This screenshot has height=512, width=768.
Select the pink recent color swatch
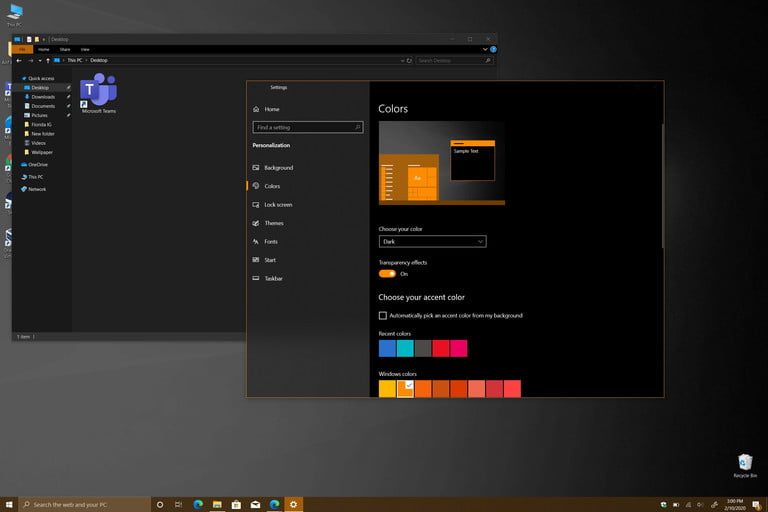[x=459, y=348]
